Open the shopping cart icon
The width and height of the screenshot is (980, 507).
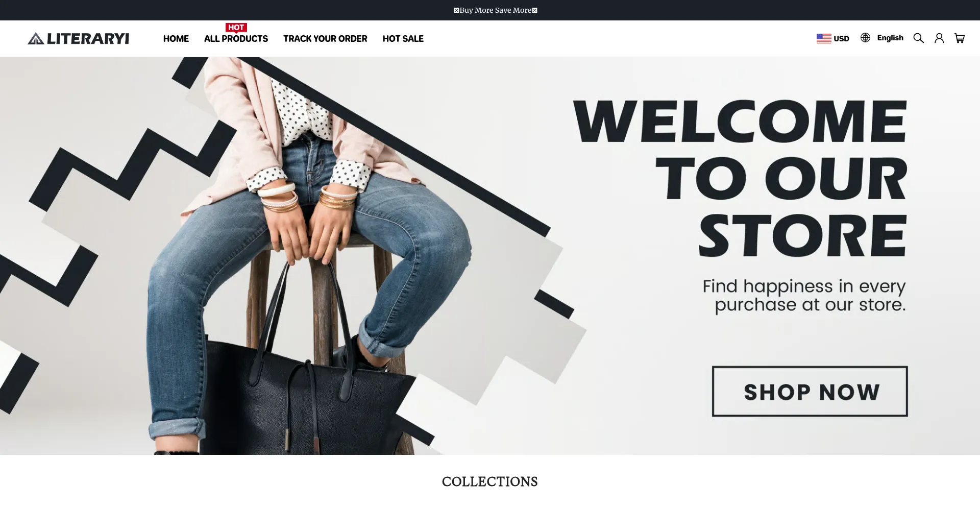point(960,38)
